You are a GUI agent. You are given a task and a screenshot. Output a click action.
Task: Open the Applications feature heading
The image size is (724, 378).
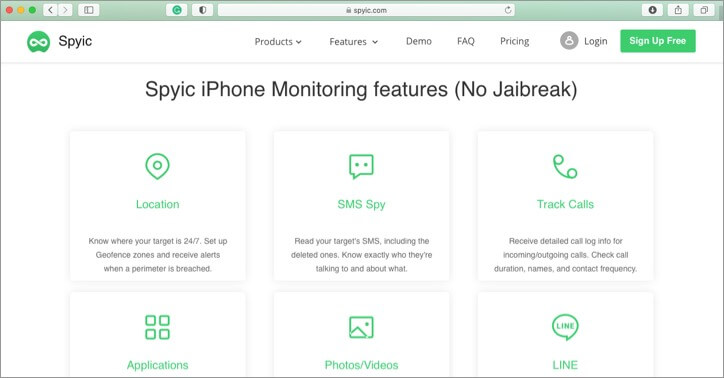pyautogui.click(x=157, y=365)
